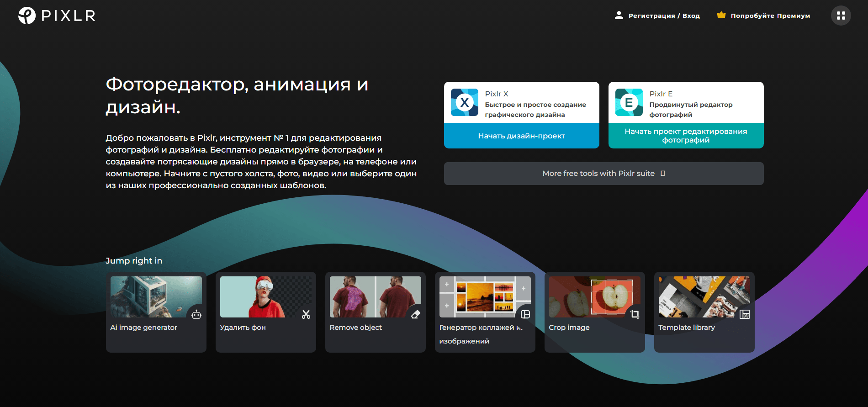Expand More free tools with Pixlr suite
Image resolution: width=868 pixels, height=407 pixels.
tap(604, 174)
